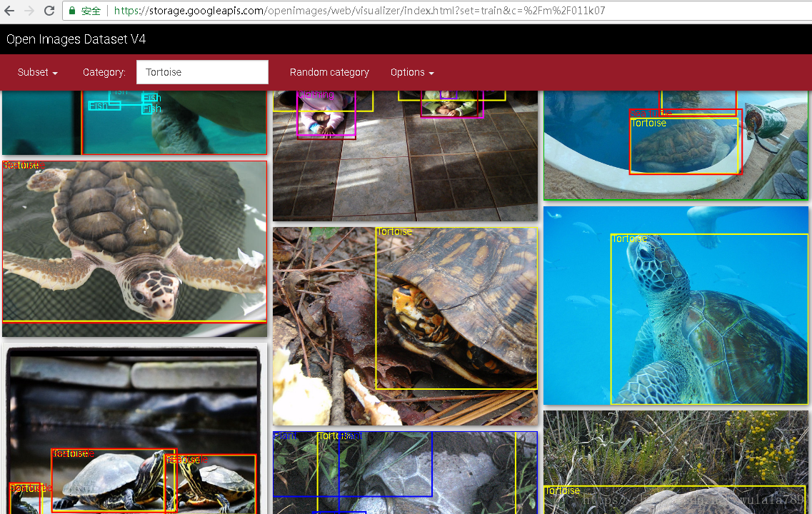Reload the page with refresh icon
812x514 pixels.
(49, 11)
